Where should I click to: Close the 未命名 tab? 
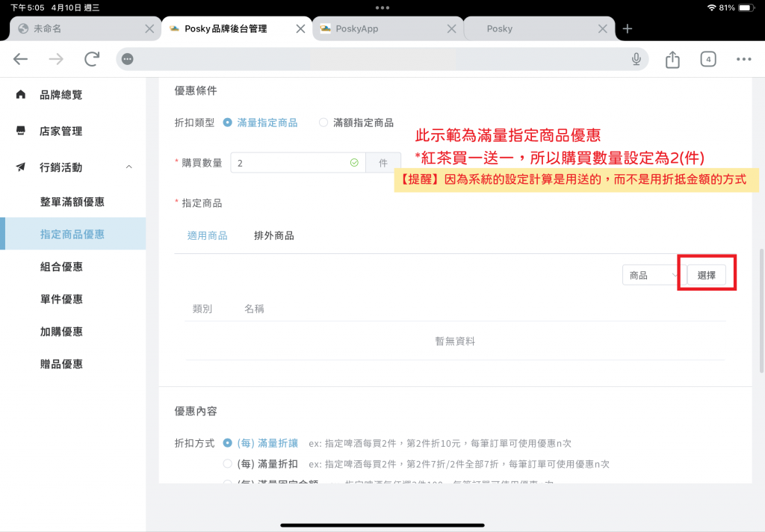149,29
